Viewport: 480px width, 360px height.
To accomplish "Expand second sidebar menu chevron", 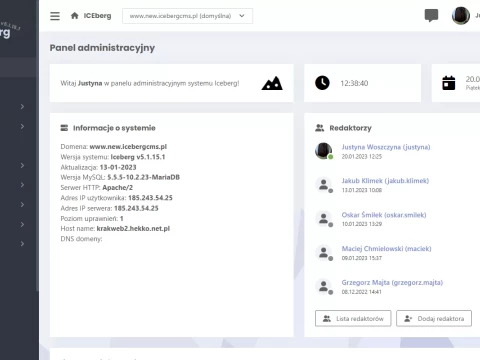I will [x=22, y=126].
